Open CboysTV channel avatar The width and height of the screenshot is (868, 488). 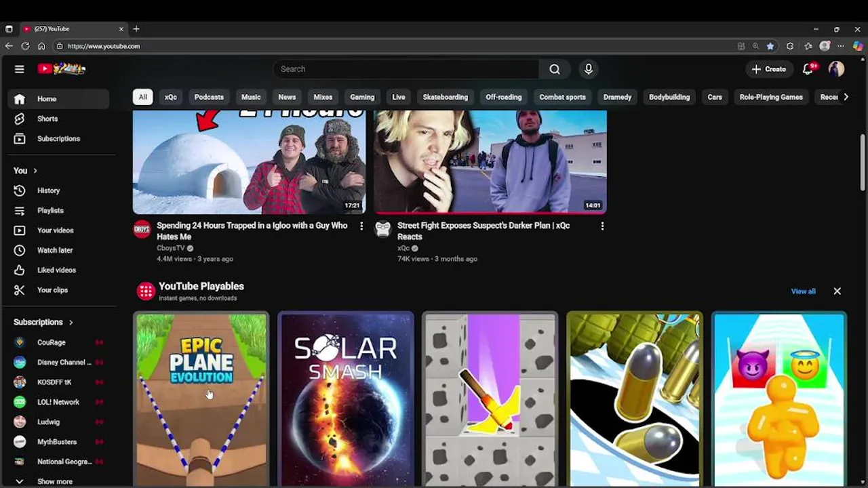[x=142, y=229]
